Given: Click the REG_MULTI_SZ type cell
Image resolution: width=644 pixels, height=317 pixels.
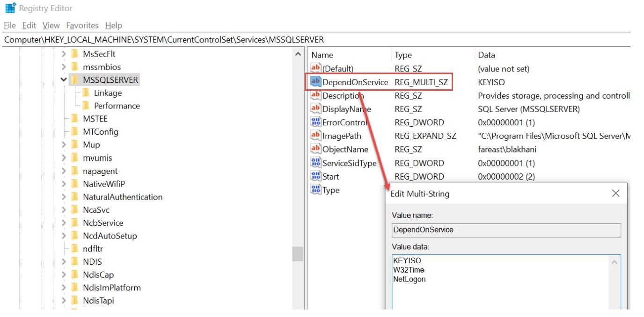Looking at the screenshot, I should (421, 82).
